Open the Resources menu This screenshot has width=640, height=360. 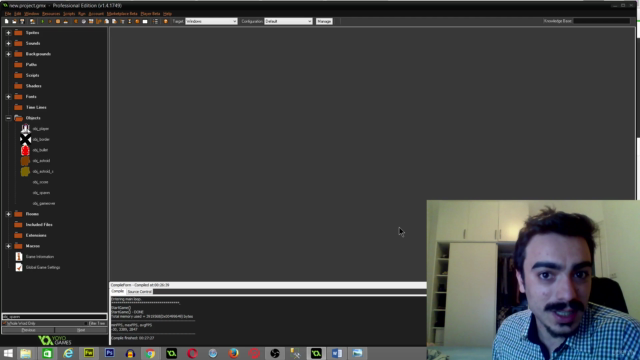(51, 13)
